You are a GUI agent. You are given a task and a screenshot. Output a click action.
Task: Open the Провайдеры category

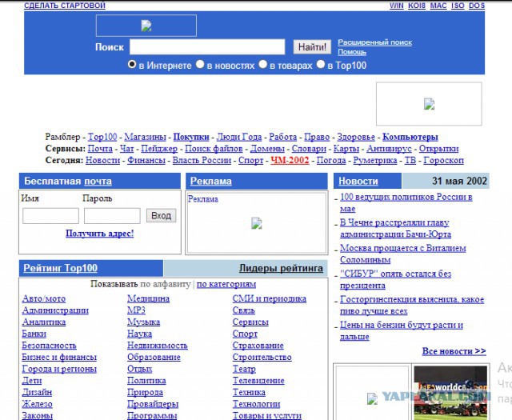tap(153, 404)
